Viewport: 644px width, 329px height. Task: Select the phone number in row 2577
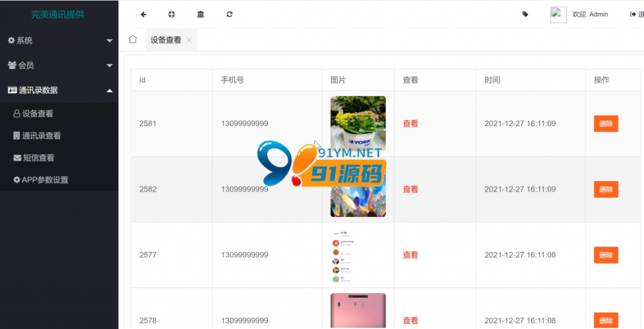[245, 255]
